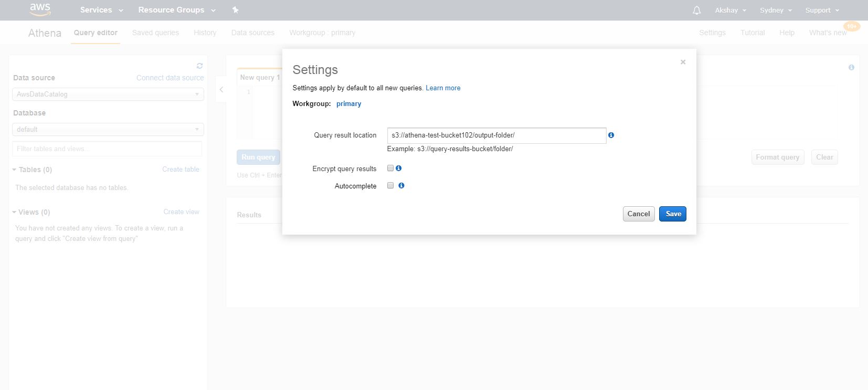Click the primary workgroup link
Screen dimensions: 868x390
(348, 103)
